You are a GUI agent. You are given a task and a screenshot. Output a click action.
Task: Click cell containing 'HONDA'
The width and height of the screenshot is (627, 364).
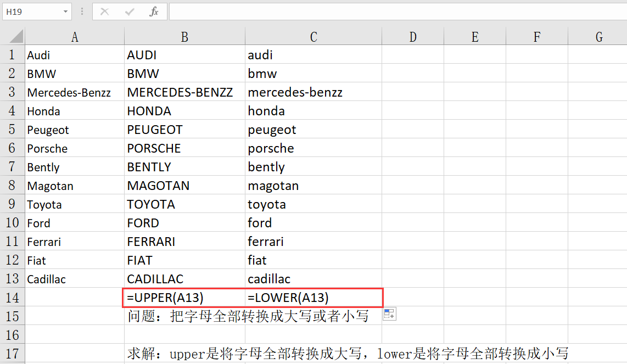click(184, 110)
